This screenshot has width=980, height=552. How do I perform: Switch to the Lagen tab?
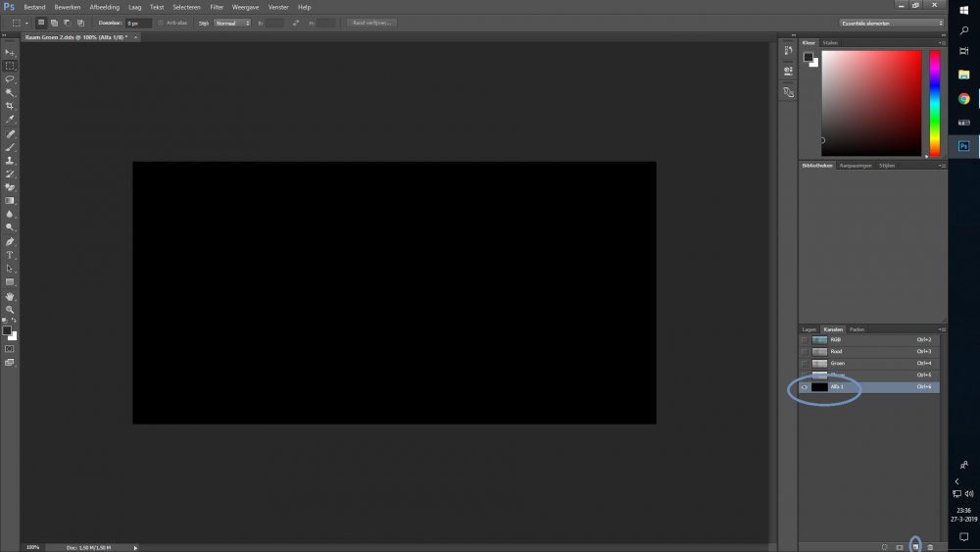coord(808,329)
